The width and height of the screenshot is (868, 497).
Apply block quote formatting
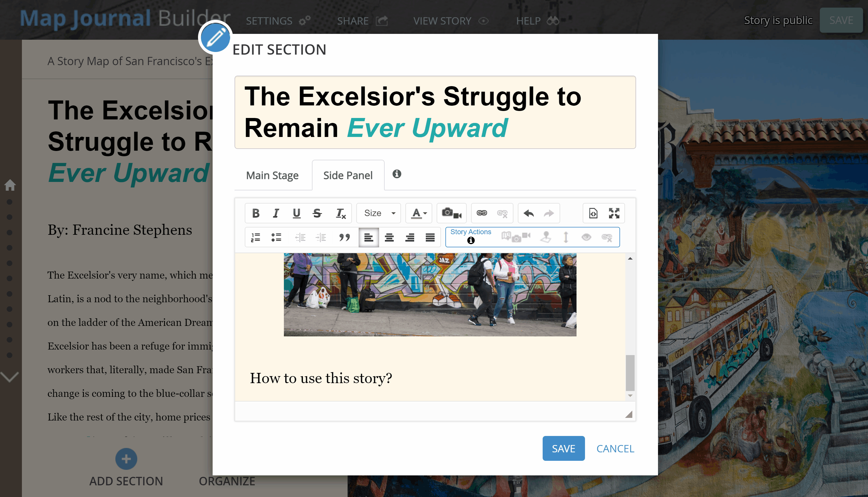click(x=344, y=237)
